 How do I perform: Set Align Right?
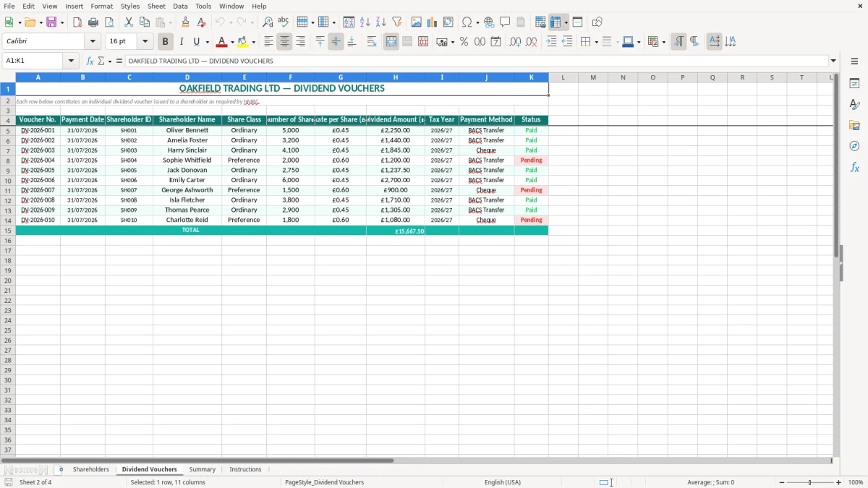point(301,42)
